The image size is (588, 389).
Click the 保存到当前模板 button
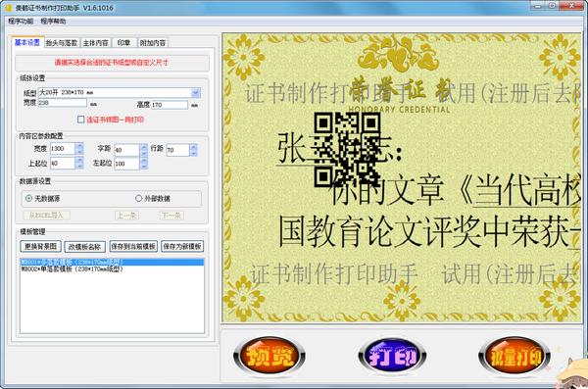[x=133, y=247]
